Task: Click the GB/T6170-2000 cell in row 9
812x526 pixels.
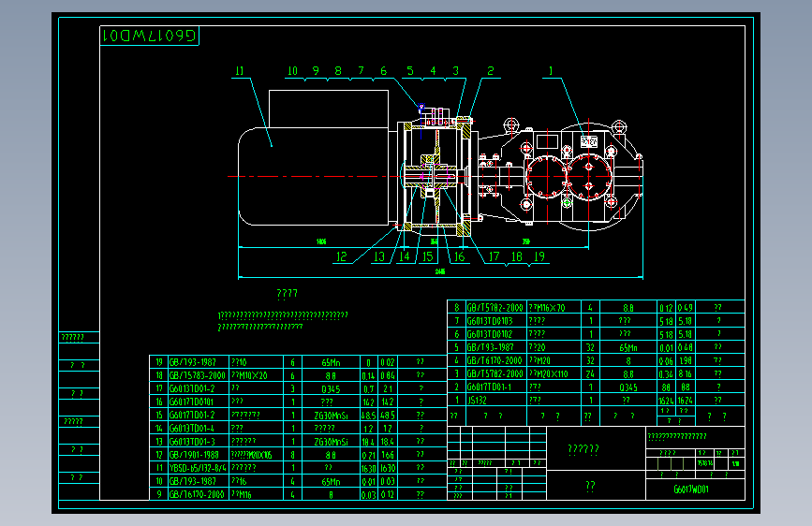Action: pos(197,494)
